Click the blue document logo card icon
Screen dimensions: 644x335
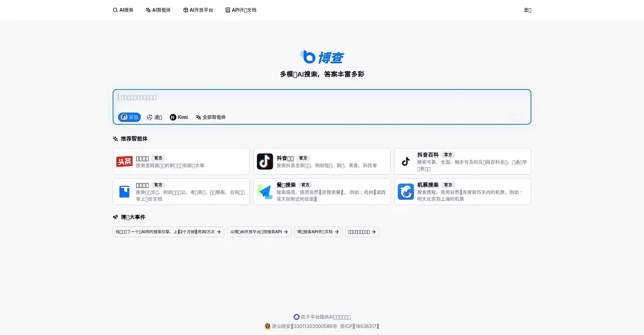(x=124, y=192)
